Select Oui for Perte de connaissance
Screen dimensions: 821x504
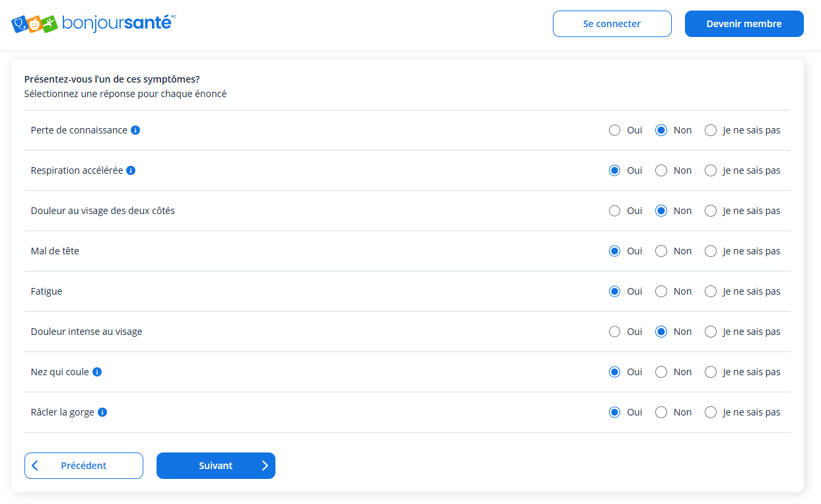pos(614,130)
